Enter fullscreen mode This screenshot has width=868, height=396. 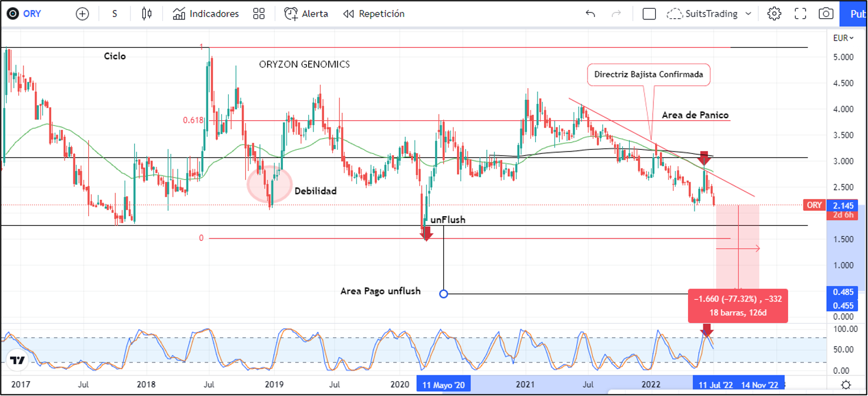800,14
